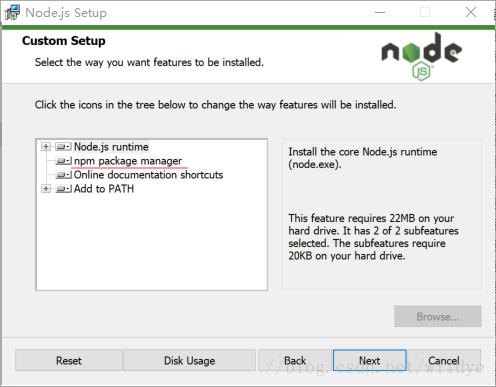Minimize the Node.js Setup window

pyautogui.click(x=380, y=13)
